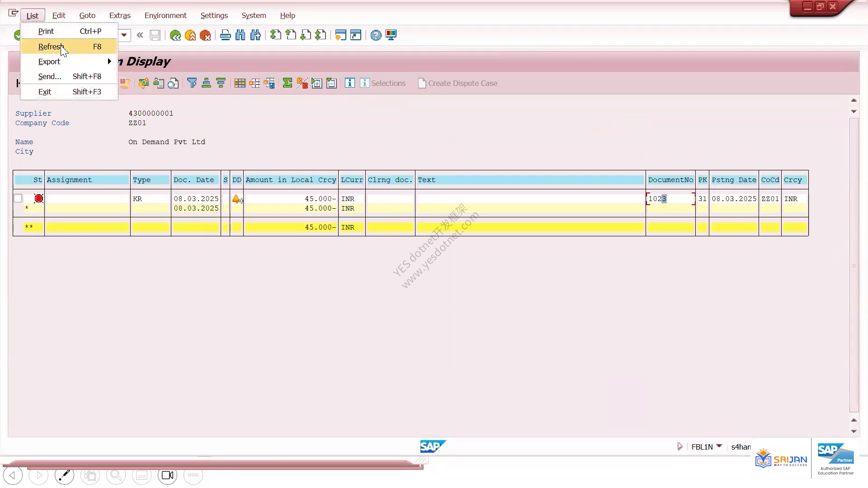Click the Change Layout grid icon
The width and height of the screenshot is (868, 488).
[x=240, y=83]
